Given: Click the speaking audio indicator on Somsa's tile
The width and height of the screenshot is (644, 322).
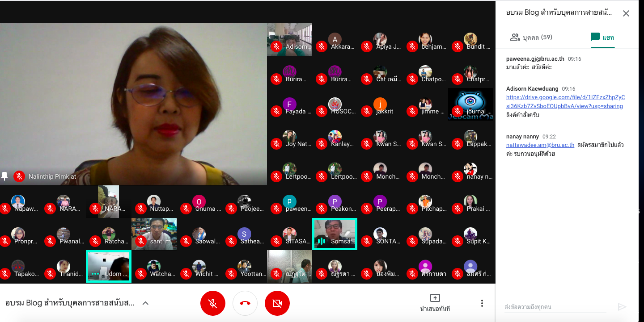Looking at the screenshot, I should (x=321, y=241).
